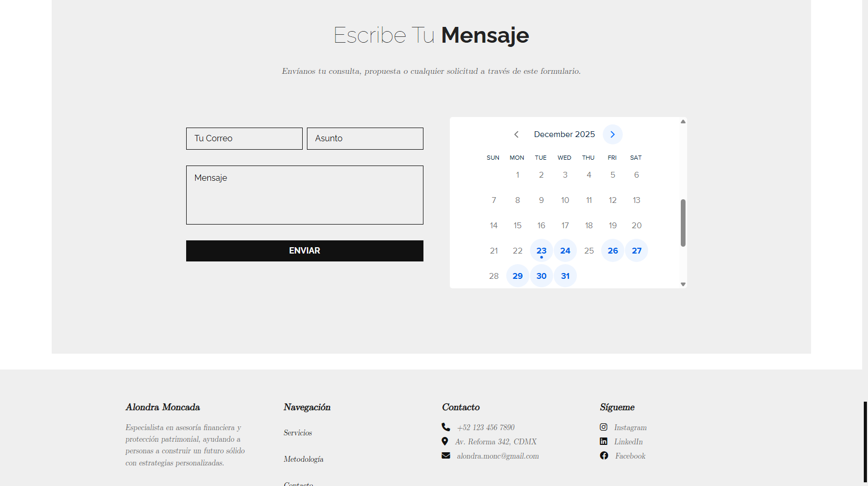Image resolution: width=868 pixels, height=486 pixels.
Task: Click into the Asunto field
Action: [x=365, y=139]
